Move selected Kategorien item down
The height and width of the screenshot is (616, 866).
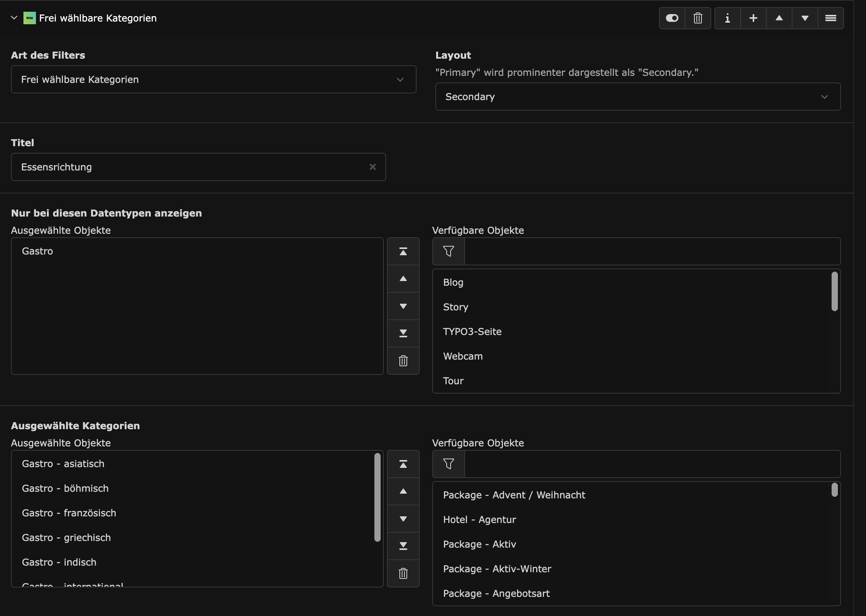click(x=403, y=519)
